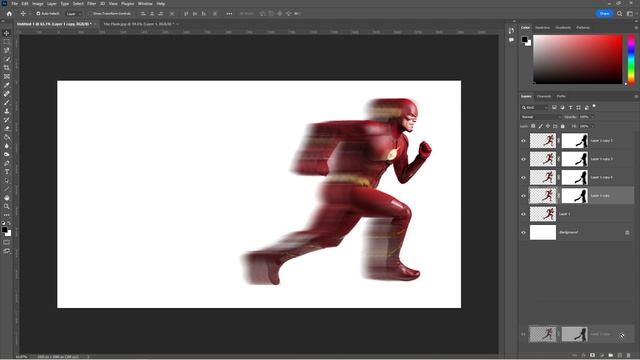Toggle the Auto-Select checkbox
640x360 pixels.
click(x=38, y=13)
